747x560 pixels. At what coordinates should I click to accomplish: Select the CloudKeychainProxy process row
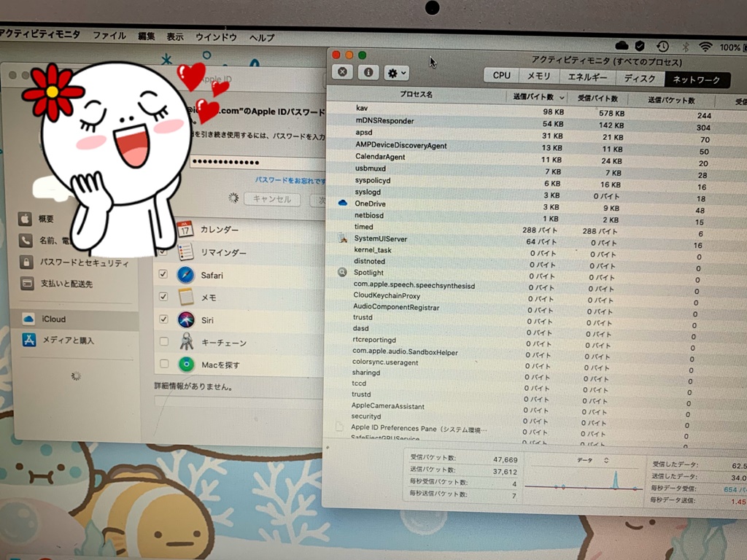click(x=537, y=297)
